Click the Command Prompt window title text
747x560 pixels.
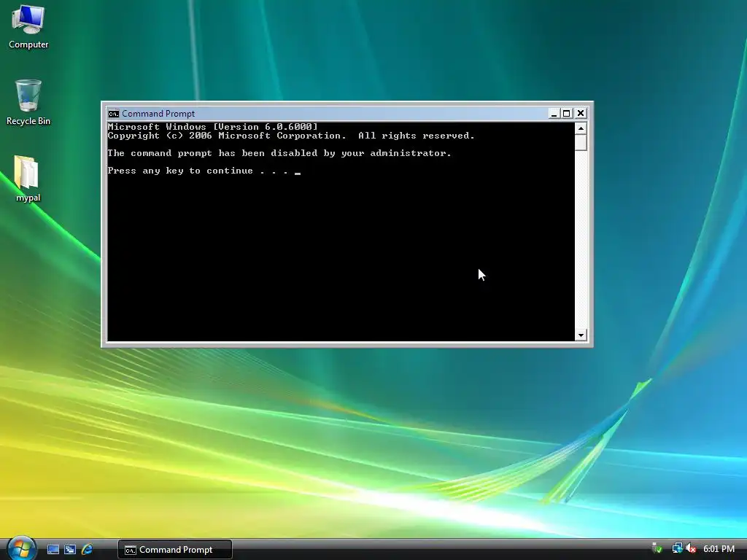coord(158,113)
